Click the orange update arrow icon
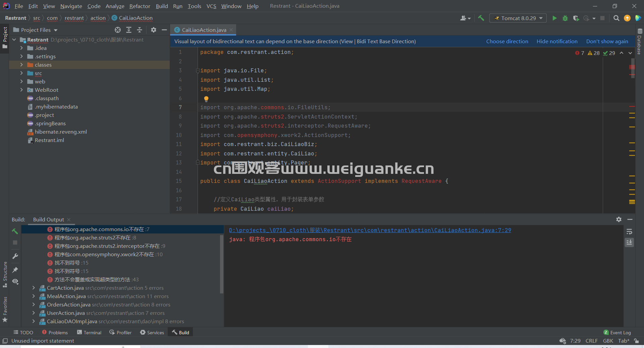644x348 pixels. [627, 18]
